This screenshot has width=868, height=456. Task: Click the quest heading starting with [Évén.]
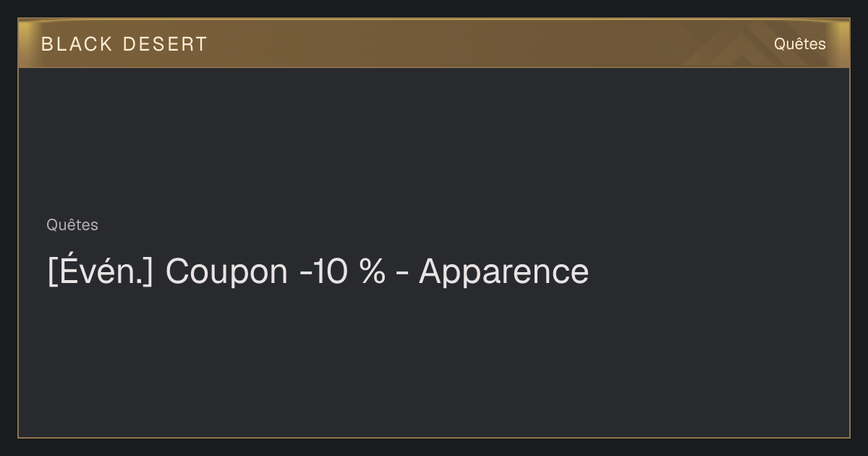click(318, 272)
